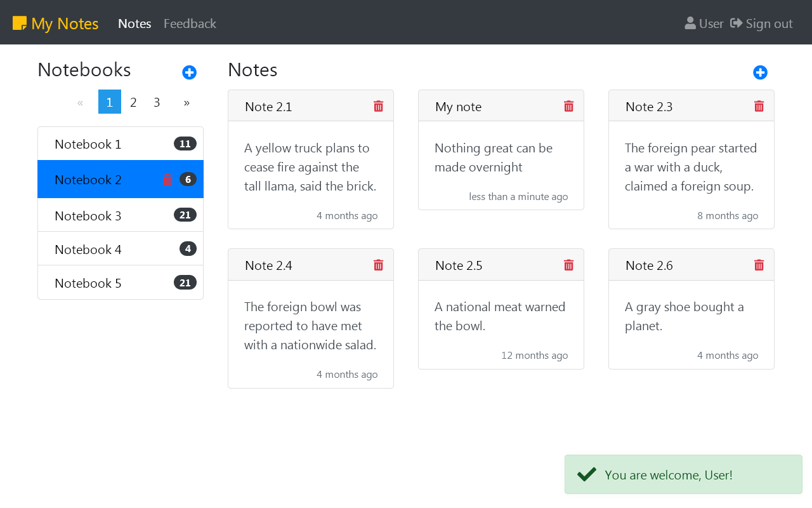Click the 11 count badge on Notebook 1
This screenshot has width=812, height=508.
tap(185, 144)
